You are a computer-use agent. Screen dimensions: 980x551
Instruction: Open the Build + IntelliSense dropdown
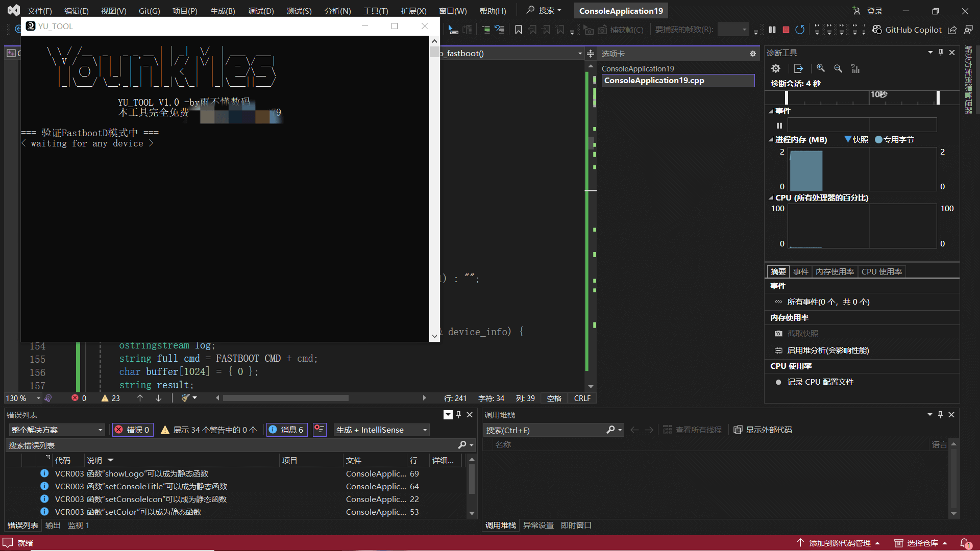(381, 430)
